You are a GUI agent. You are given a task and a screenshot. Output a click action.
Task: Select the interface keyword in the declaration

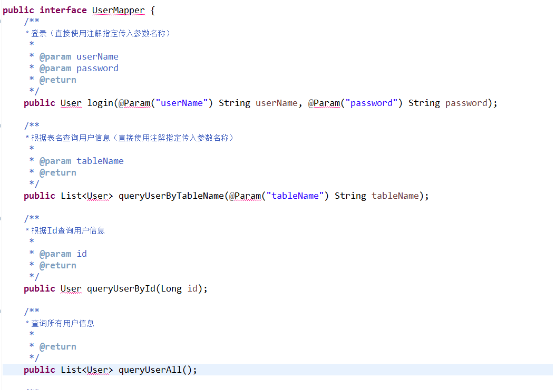click(x=63, y=10)
